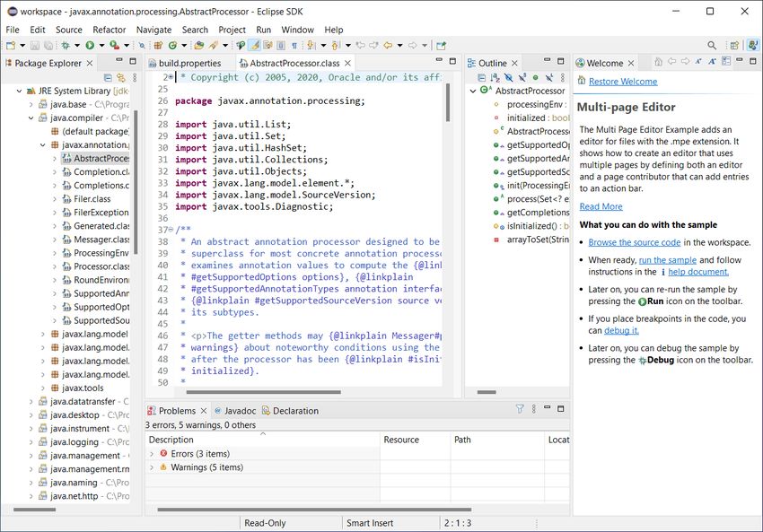Click the Home icon in the Welcome view

657,61
